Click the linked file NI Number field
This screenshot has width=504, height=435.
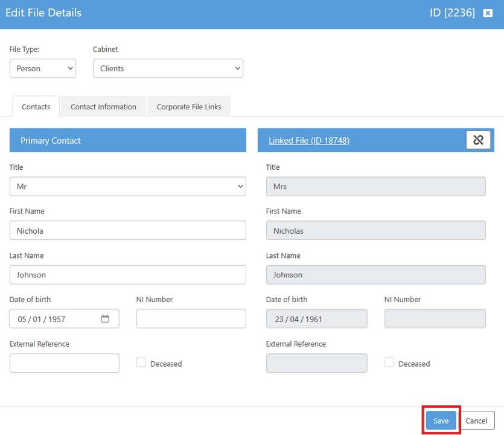tap(435, 318)
